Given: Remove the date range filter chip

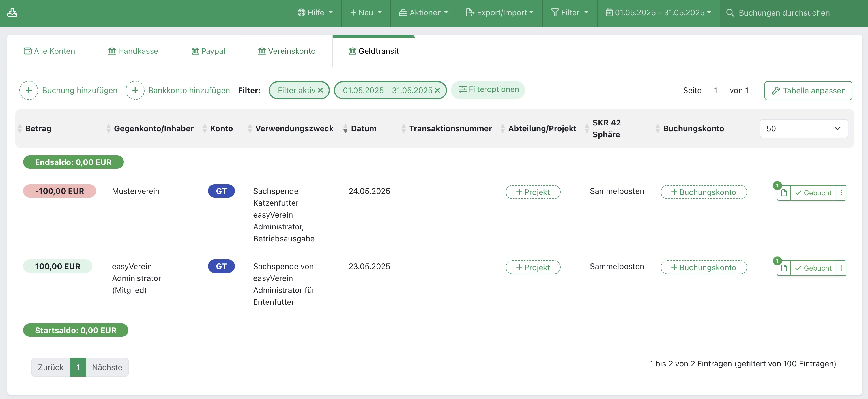Looking at the screenshot, I should (x=437, y=90).
